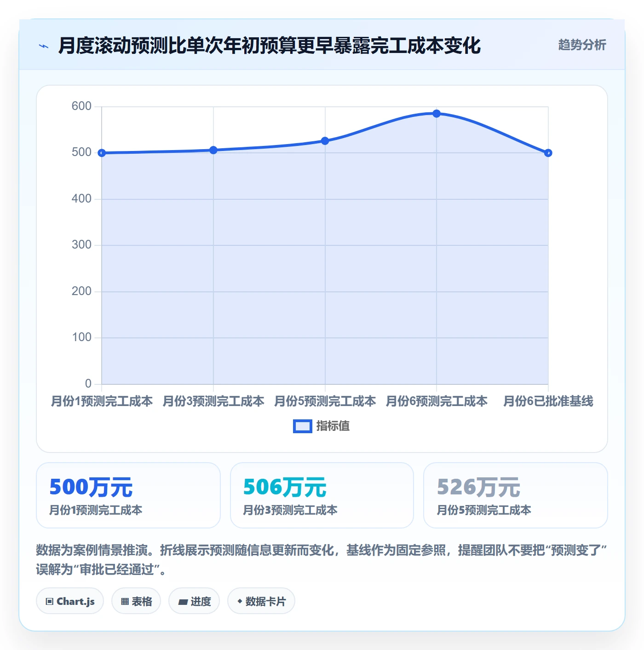Click the 600 y-axis tick label

[x=81, y=106]
